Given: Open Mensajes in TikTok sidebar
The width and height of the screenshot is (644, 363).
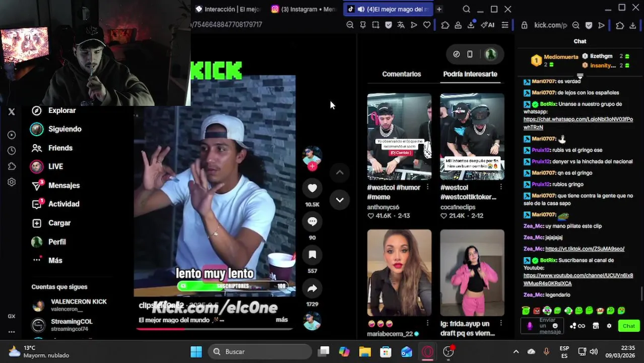Looking at the screenshot, I should [55, 186].
